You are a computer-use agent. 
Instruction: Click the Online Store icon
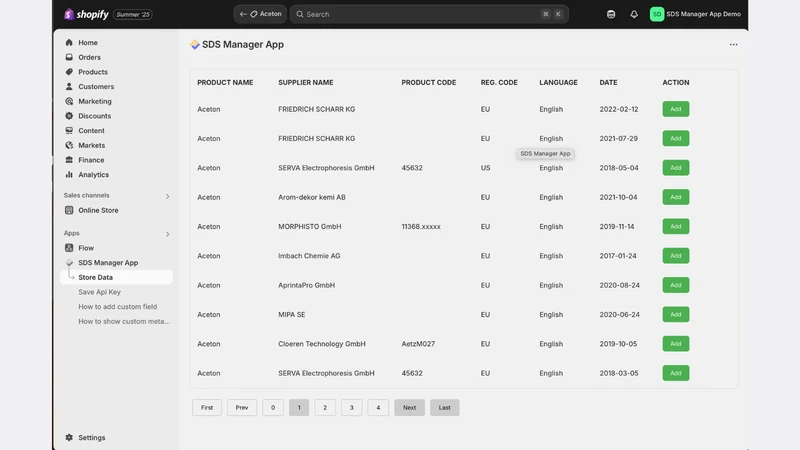69,210
